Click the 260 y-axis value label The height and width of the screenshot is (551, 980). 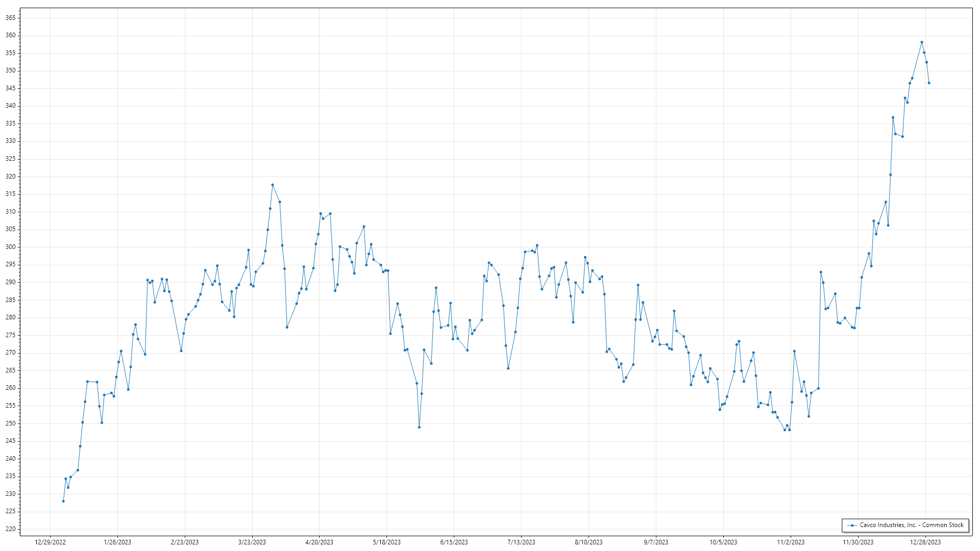pyautogui.click(x=11, y=388)
